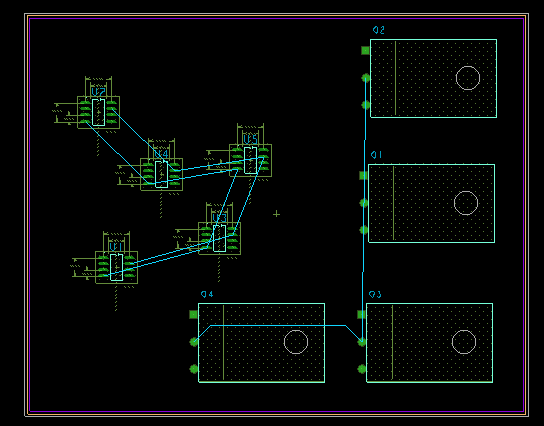The width and height of the screenshot is (544, 426).
Task: Select the square pin-1 pad of Q1
Action: (363, 176)
